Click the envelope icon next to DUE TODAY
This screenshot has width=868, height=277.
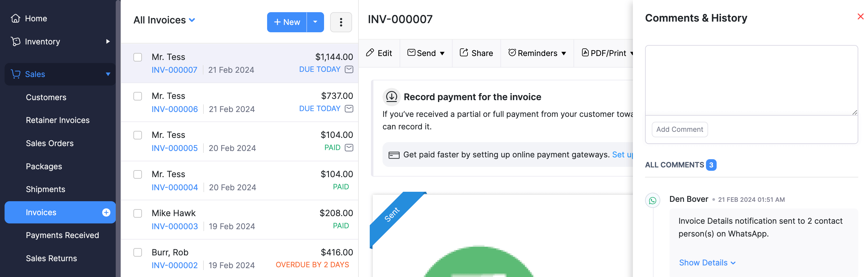point(349,69)
